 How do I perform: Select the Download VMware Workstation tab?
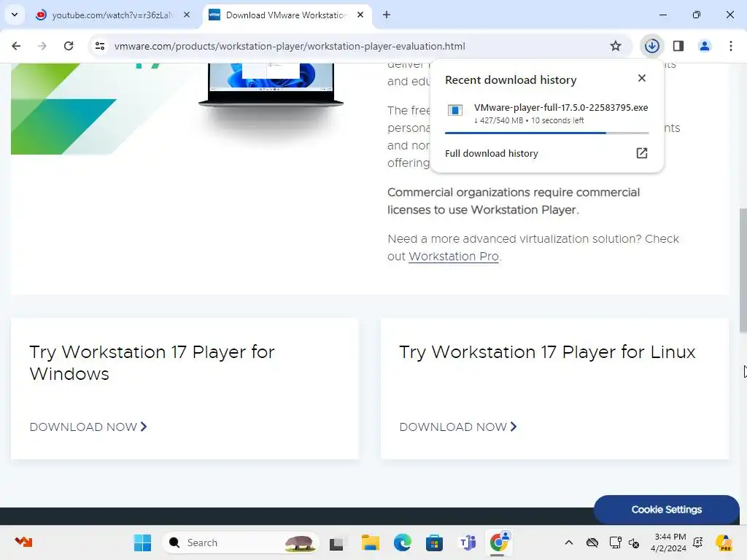pos(286,15)
